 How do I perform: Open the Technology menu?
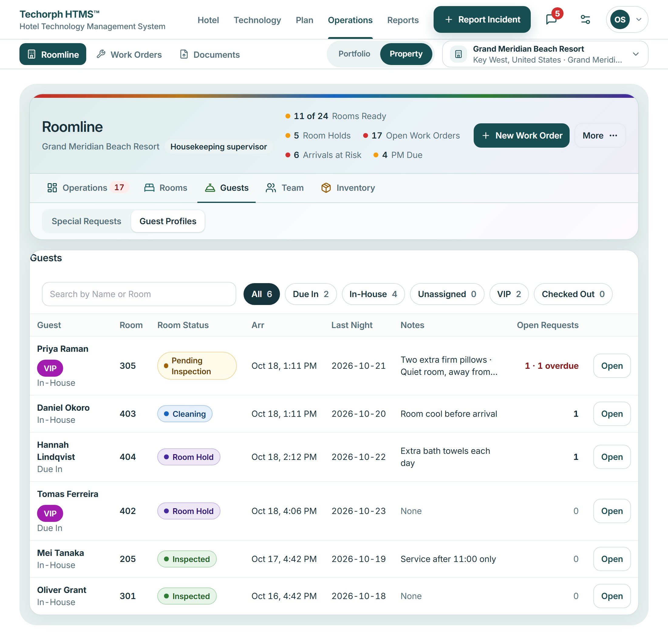point(257,20)
